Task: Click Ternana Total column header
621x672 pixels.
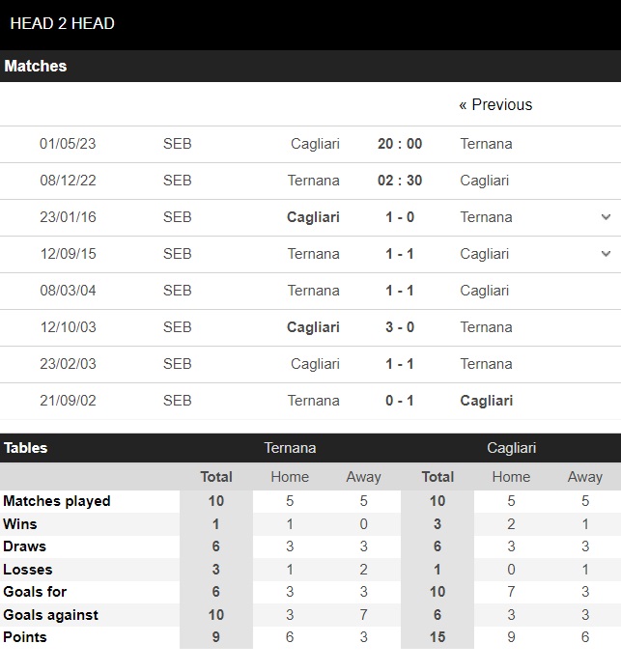Action: (x=216, y=477)
